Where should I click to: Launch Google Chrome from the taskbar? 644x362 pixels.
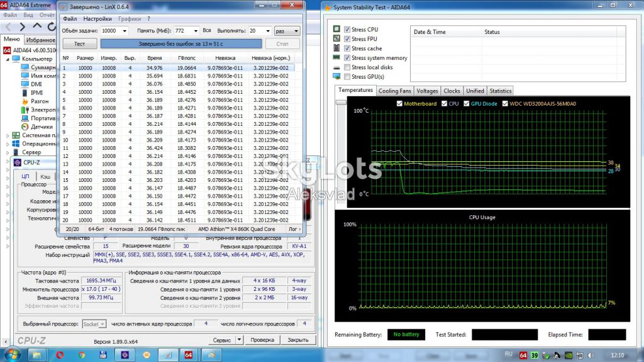[x=81, y=354]
